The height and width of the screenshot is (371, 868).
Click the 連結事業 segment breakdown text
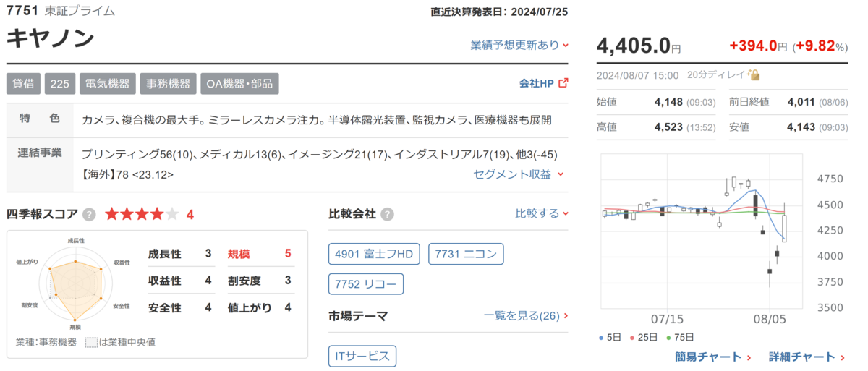coord(319,155)
